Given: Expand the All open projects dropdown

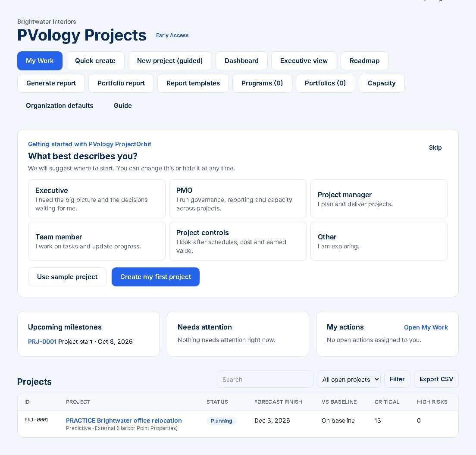Looking at the screenshot, I should point(348,380).
